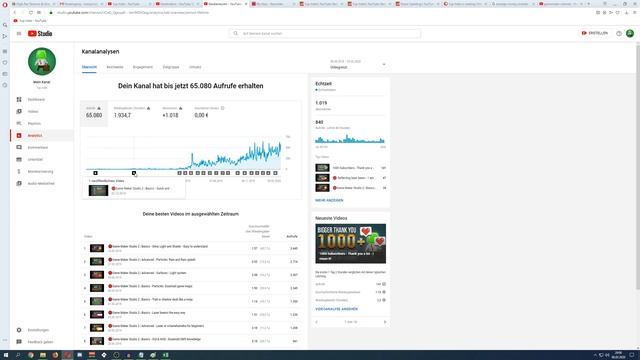Click the Windows Start button
The height and width of the screenshot is (360, 640).
6,355
